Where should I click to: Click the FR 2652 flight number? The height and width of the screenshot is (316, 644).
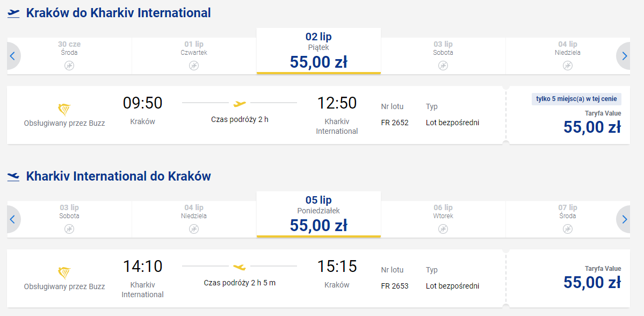point(395,123)
